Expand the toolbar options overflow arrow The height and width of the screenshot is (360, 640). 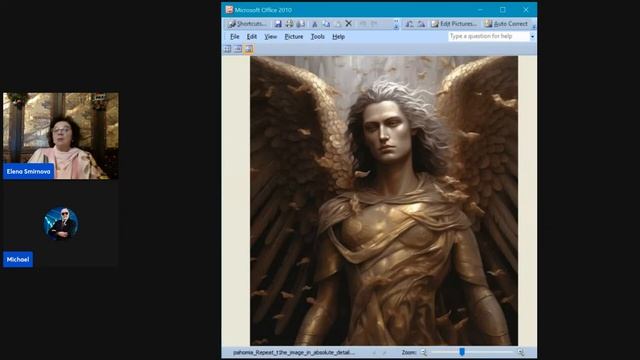[x=396, y=24]
